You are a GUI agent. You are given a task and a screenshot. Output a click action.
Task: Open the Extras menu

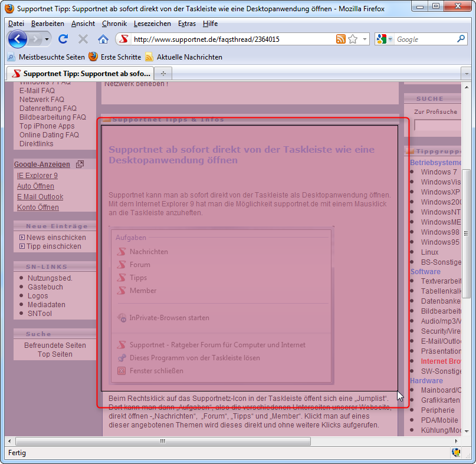[187, 24]
